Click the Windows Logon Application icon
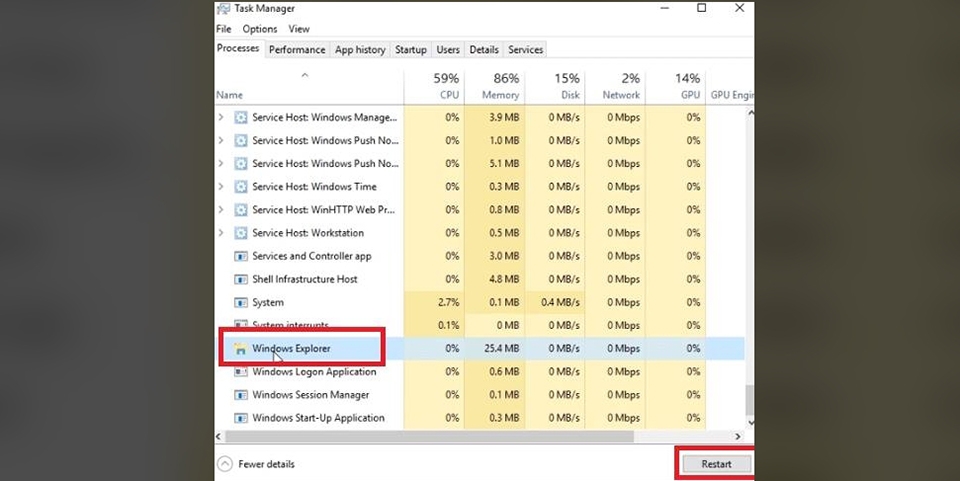Image resolution: width=960 pixels, height=481 pixels. pyautogui.click(x=241, y=372)
